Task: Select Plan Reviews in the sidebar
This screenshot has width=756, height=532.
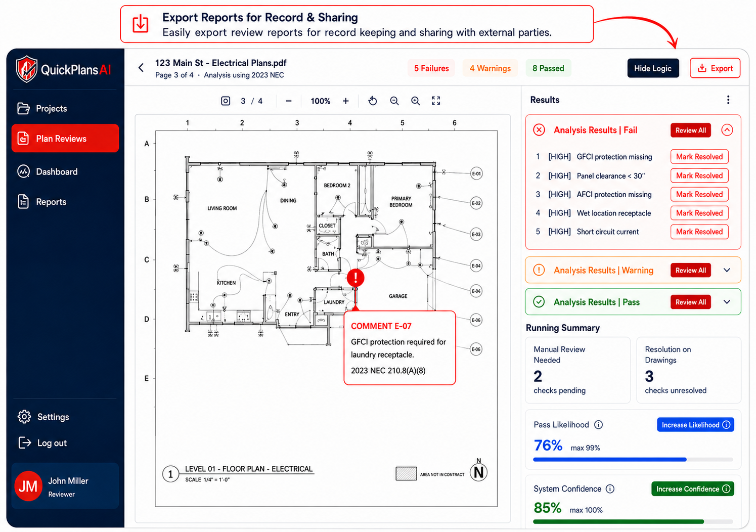Action: tap(65, 138)
